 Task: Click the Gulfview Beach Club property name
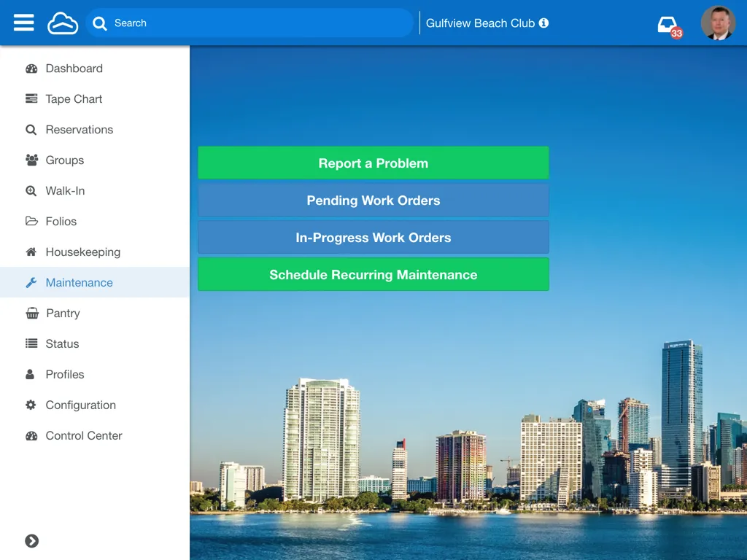[x=480, y=23]
